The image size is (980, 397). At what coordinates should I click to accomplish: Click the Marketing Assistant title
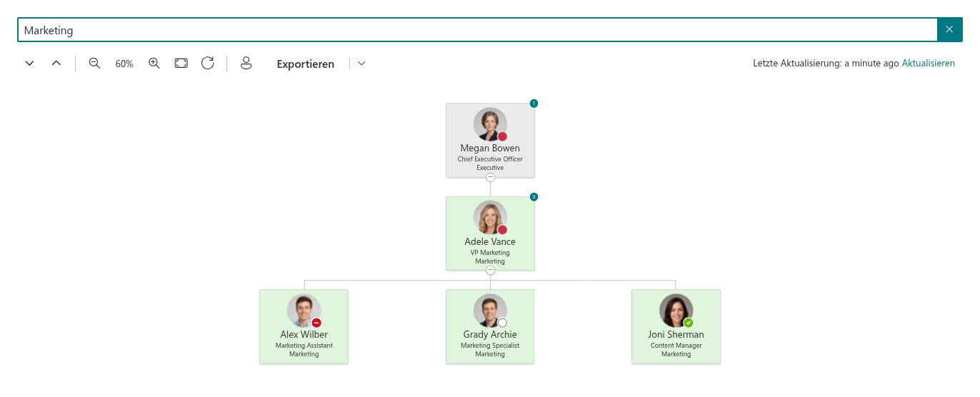(x=304, y=346)
